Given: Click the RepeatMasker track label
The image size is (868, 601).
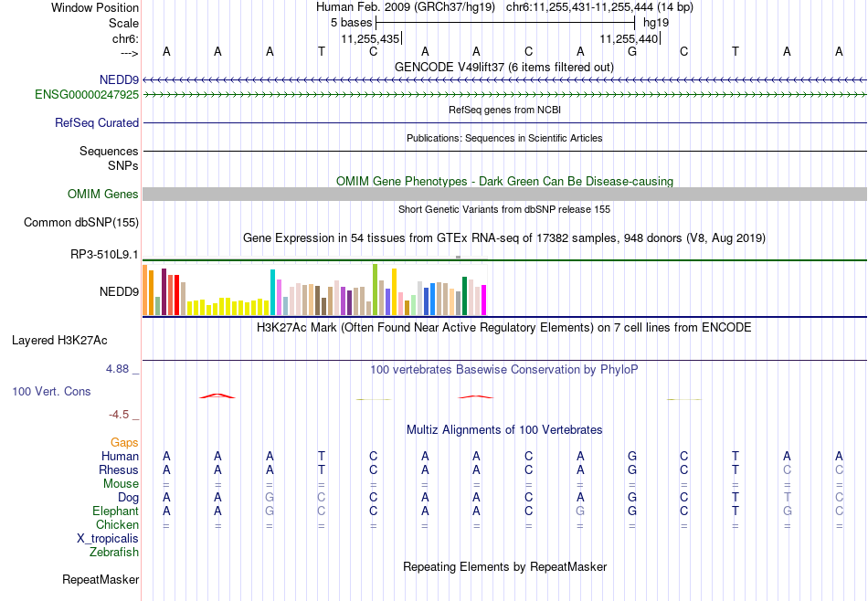Looking at the screenshot, I should pos(101,579).
